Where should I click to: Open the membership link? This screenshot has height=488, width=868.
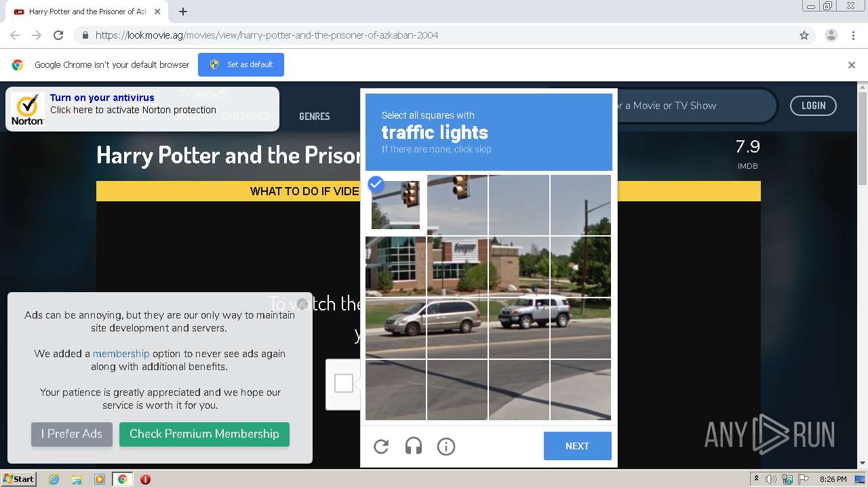[121, 354]
